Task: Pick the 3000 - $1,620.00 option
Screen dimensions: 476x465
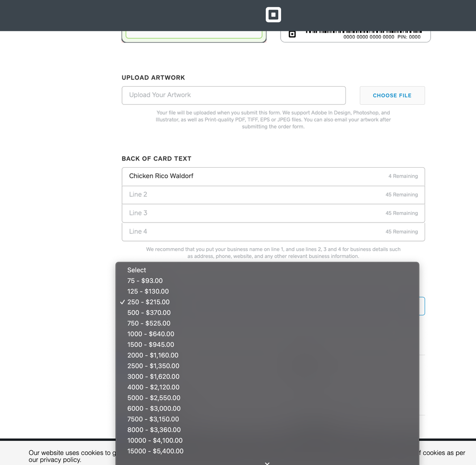Action: pos(153,376)
